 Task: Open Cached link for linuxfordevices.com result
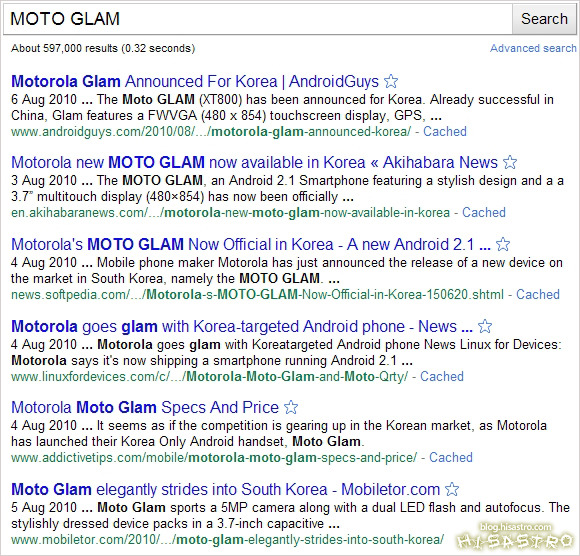pyautogui.click(x=442, y=376)
